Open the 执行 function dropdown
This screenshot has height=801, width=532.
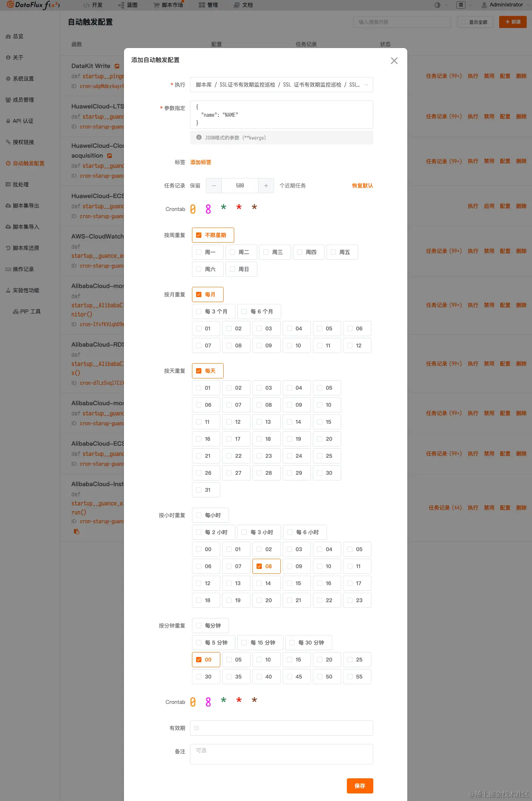click(x=281, y=85)
